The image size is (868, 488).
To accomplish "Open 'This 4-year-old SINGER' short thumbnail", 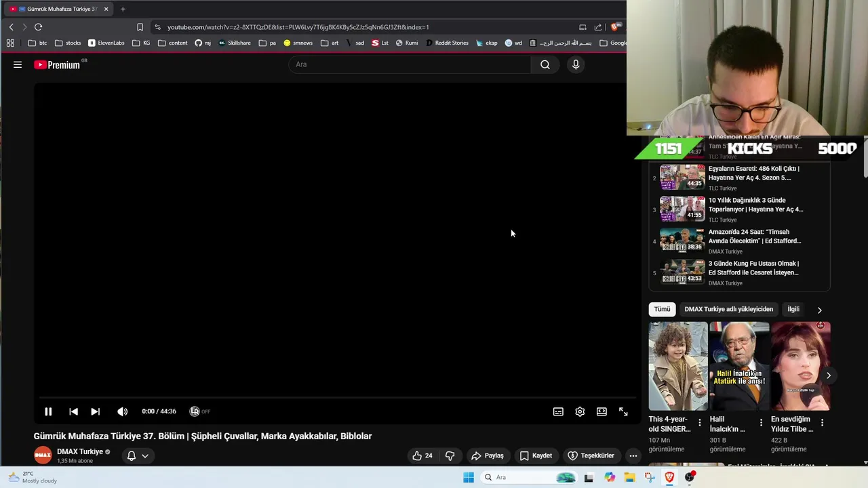I will (x=678, y=366).
